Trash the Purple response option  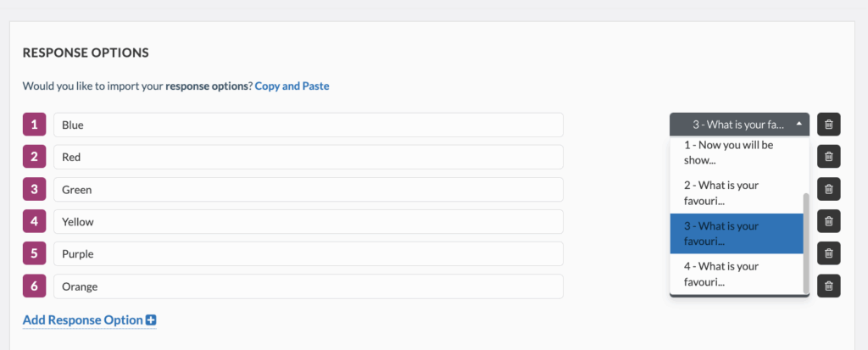click(x=828, y=253)
